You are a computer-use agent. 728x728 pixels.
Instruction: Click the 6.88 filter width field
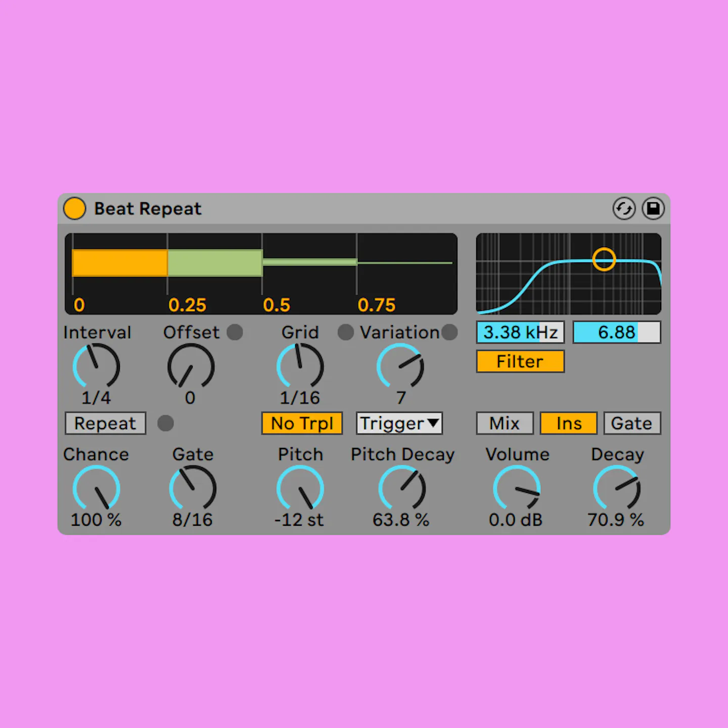[617, 332]
